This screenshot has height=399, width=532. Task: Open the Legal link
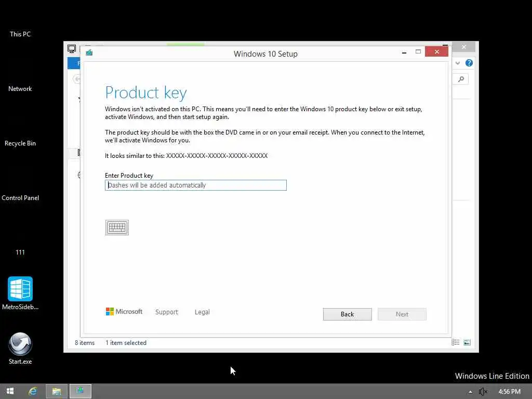tap(202, 312)
